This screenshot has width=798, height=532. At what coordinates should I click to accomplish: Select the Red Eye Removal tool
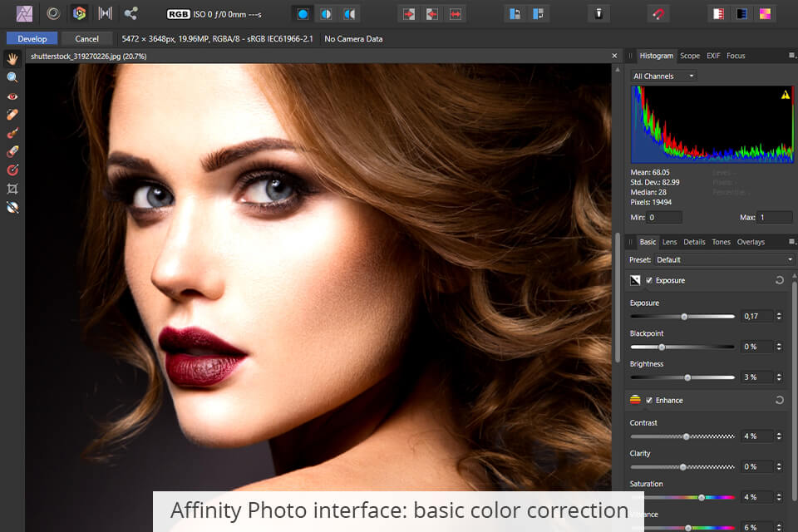tap(12, 96)
